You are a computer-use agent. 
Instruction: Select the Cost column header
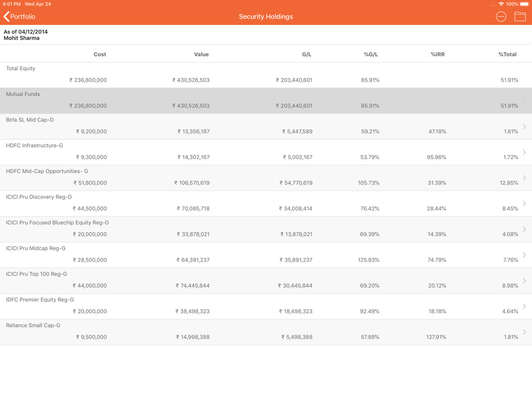click(x=100, y=54)
